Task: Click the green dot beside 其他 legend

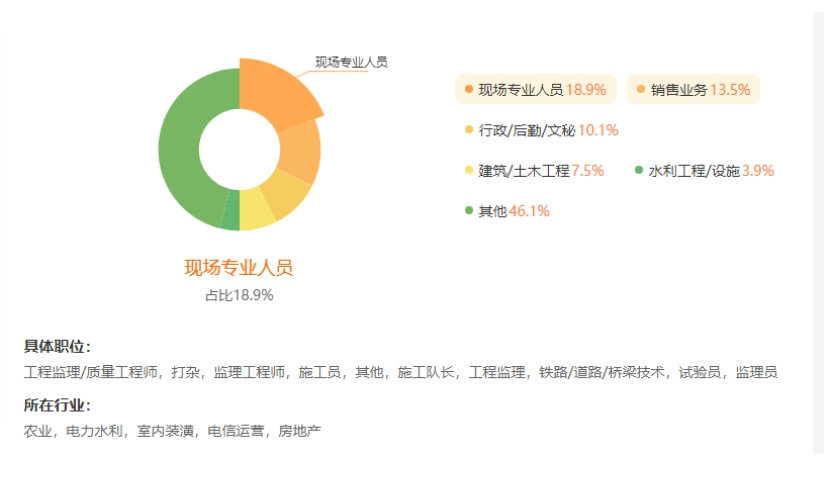Action: pyautogui.click(x=469, y=211)
